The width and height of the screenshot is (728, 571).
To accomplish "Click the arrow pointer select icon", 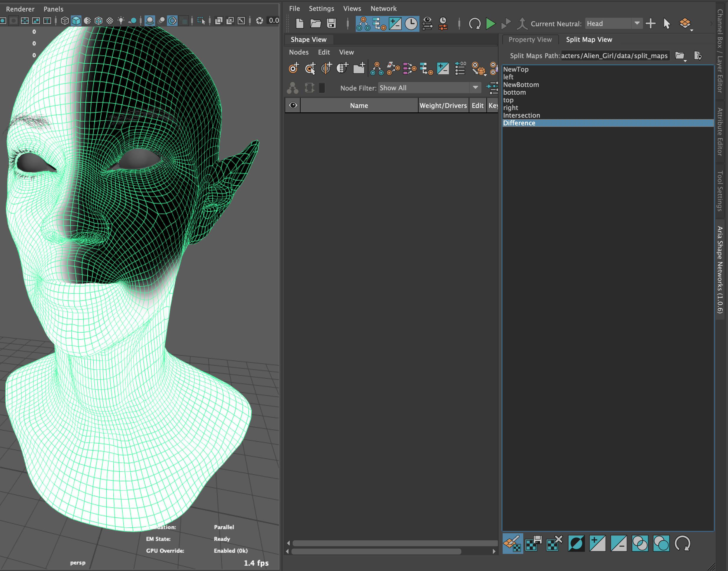I will [666, 24].
